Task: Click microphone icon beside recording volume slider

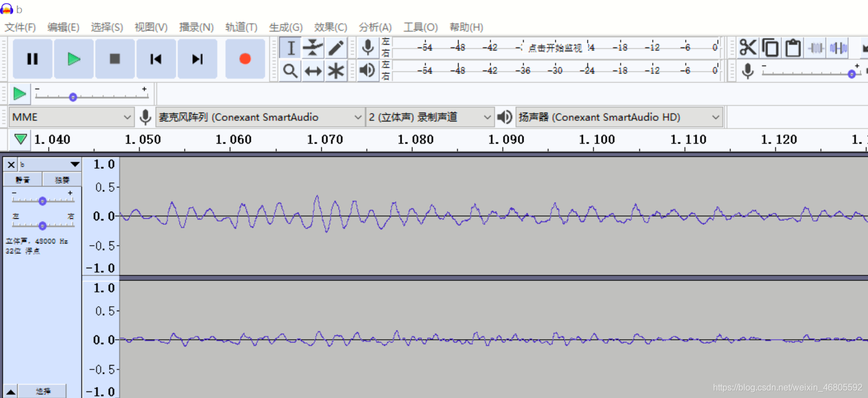Action: [747, 71]
